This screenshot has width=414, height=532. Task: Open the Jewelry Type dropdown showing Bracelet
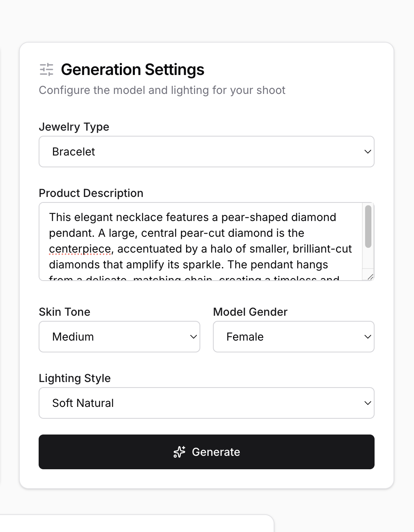click(x=206, y=152)
